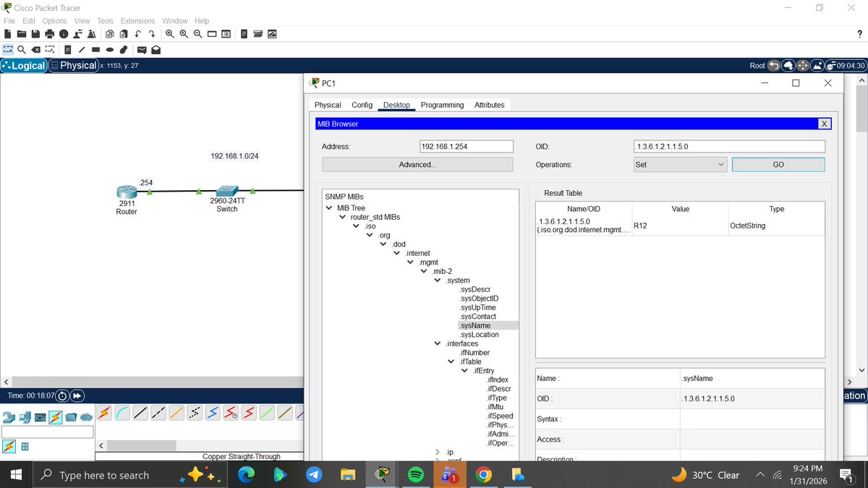Image resolution: width=868 pixels, height=488 pixels.
Task: Collapse the router_std MIBs node
Action: (x=343, y=217)
